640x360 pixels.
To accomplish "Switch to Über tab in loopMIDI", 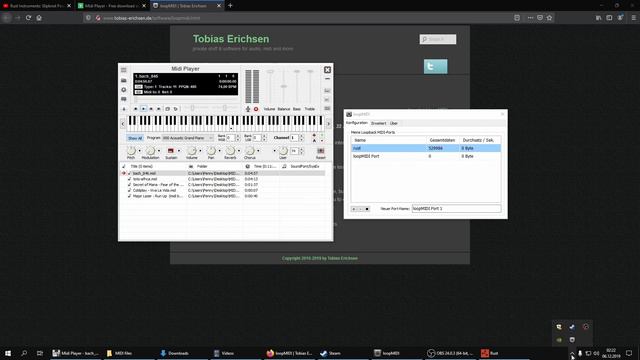I will tap(393, 123).
